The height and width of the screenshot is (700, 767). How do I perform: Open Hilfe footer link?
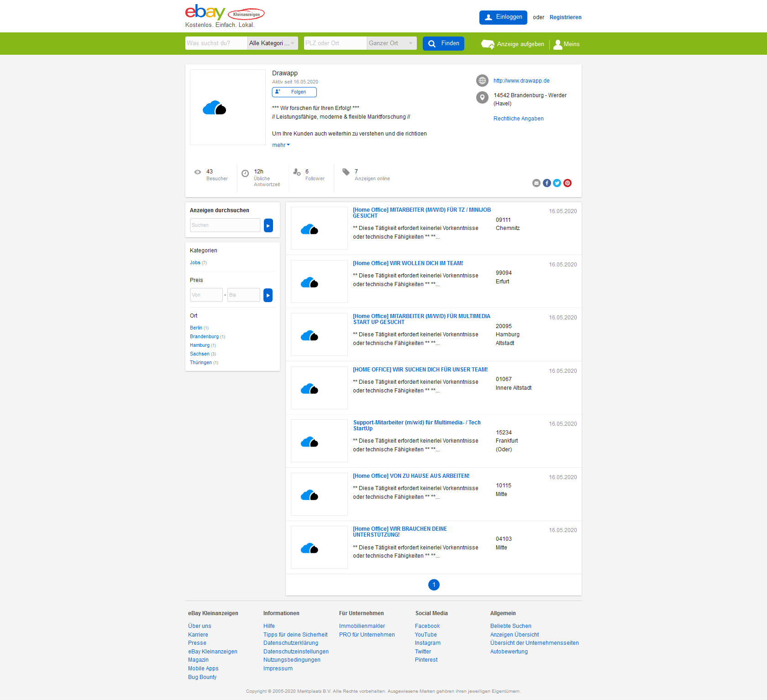[269, 626]
